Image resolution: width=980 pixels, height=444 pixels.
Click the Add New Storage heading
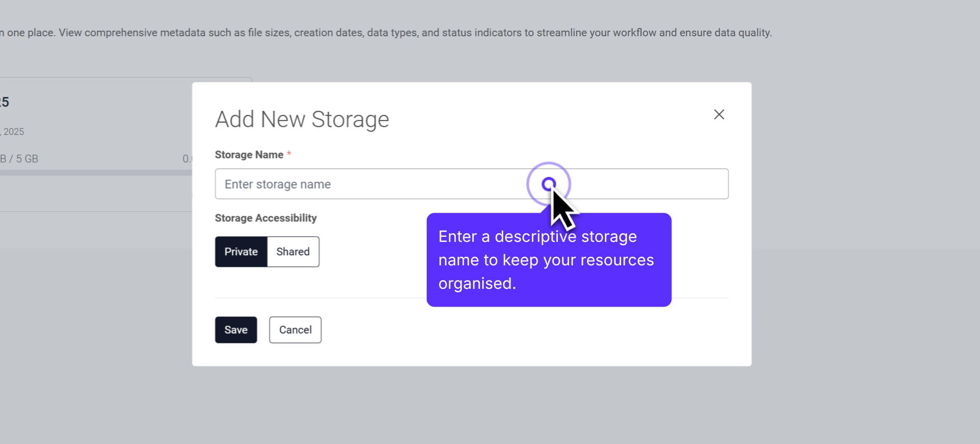[x=302, y=119]
